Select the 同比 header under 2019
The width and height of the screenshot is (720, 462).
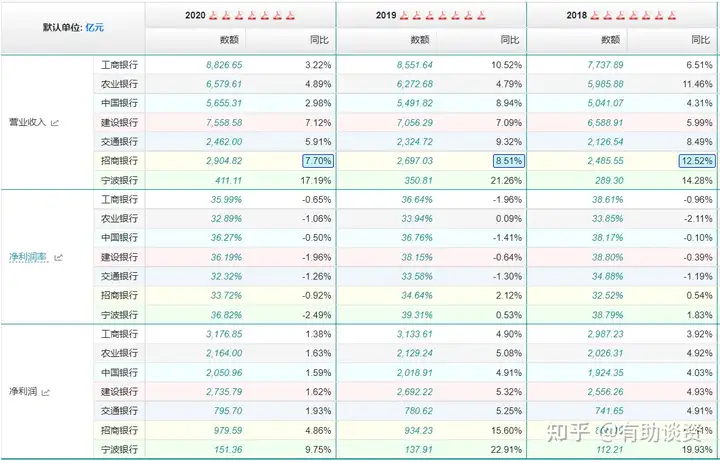point(510,40)
